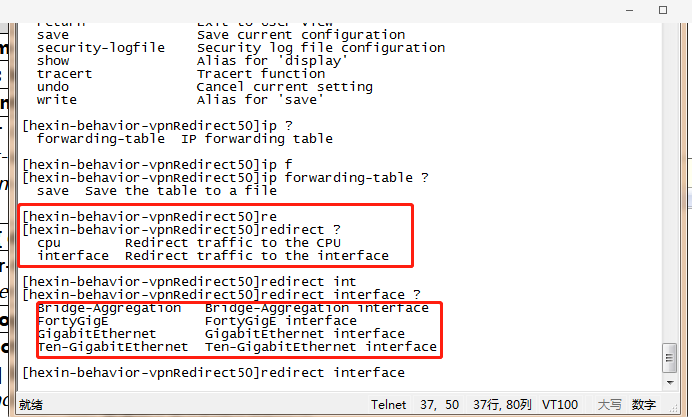
Task: Click the FortyGigE option in the list
Action: [x=72, y=321]
